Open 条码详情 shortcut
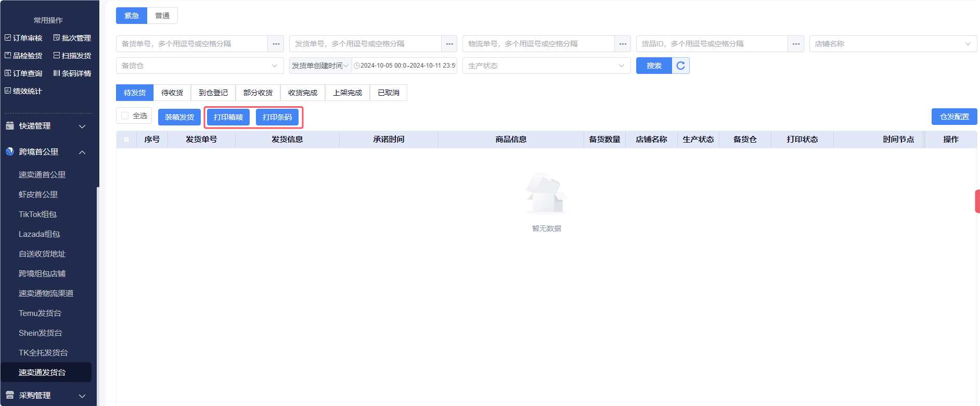 pyautogui.click(x=72, y=73)
